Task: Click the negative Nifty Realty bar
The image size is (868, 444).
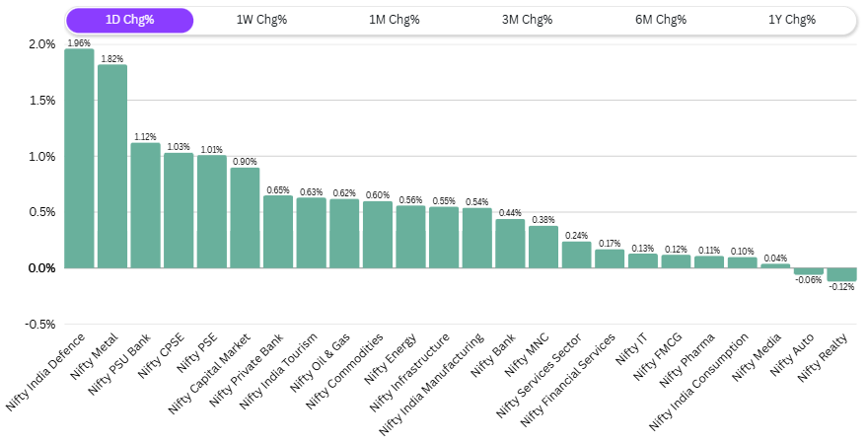Action: 842,274
